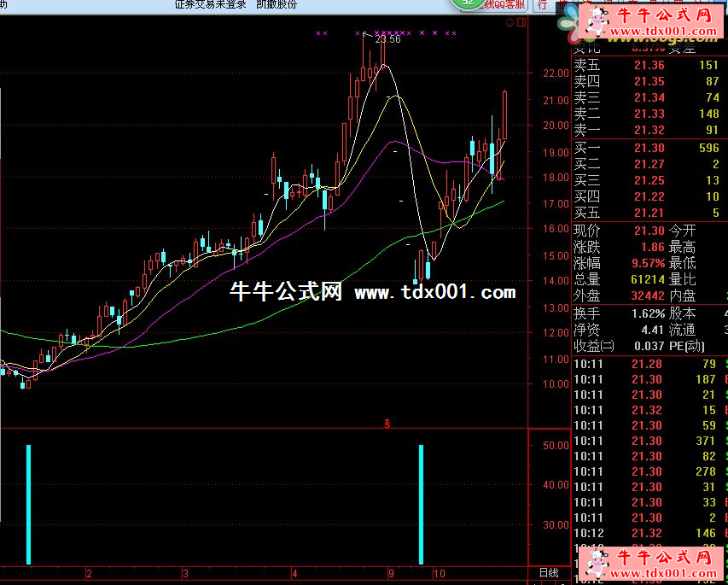The image size is (728, 585).
Task: Click the 现价 label
Action: [587, 231]
